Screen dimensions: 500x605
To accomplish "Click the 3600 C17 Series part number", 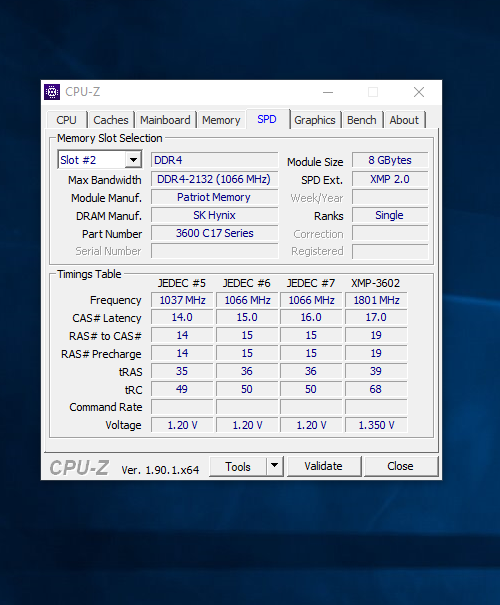I will [215, 233].
